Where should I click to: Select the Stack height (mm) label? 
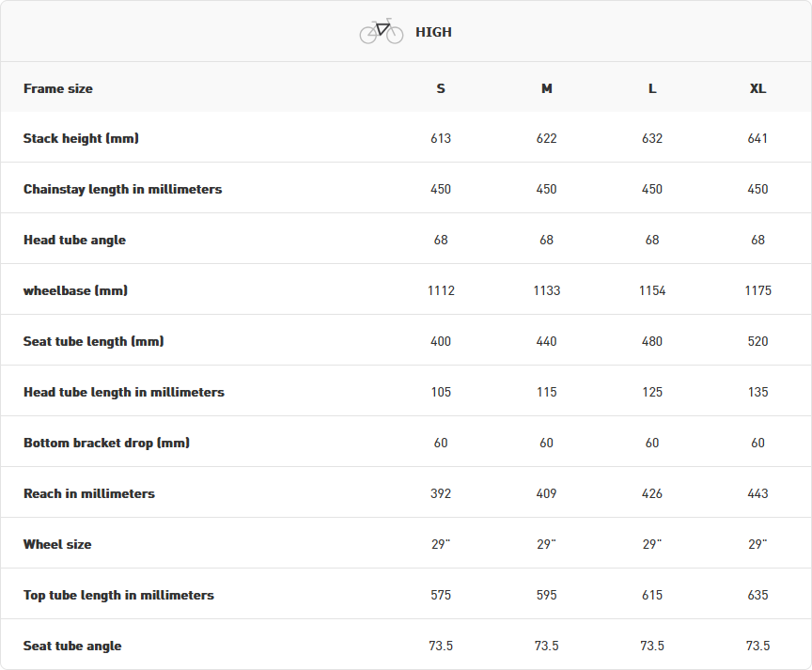coord(81,138)
